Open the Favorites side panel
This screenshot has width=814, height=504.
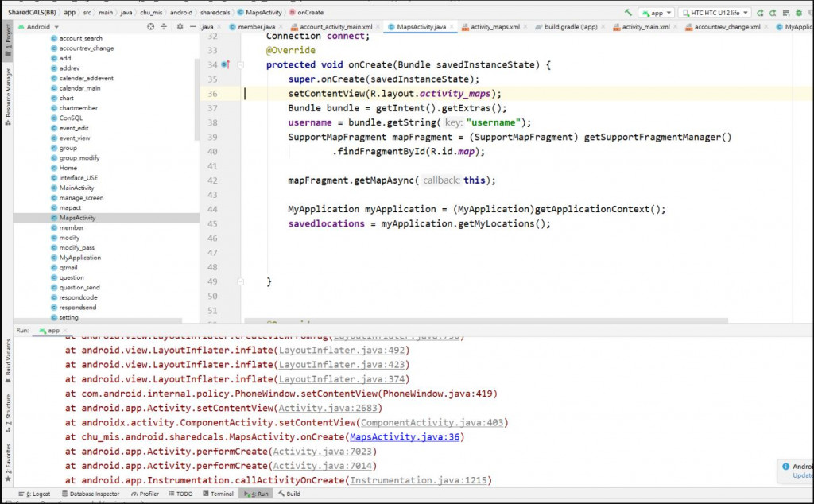click(x=8, y=463)
